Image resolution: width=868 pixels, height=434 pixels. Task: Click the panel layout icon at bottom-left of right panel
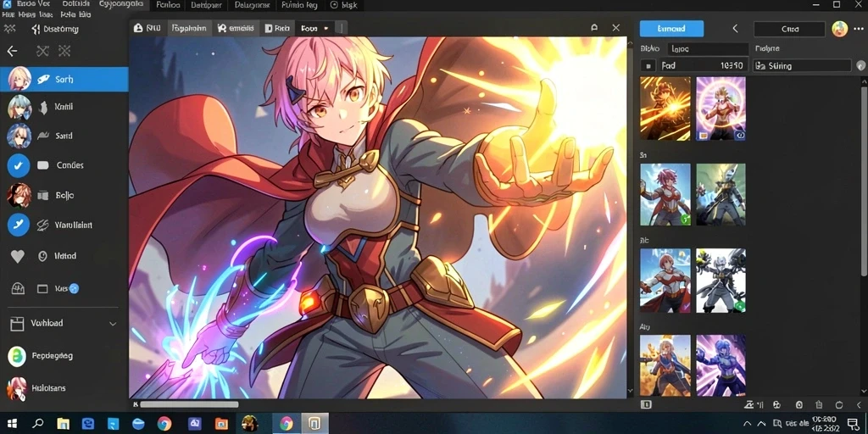pyautogui.click(x=646, y=405)
